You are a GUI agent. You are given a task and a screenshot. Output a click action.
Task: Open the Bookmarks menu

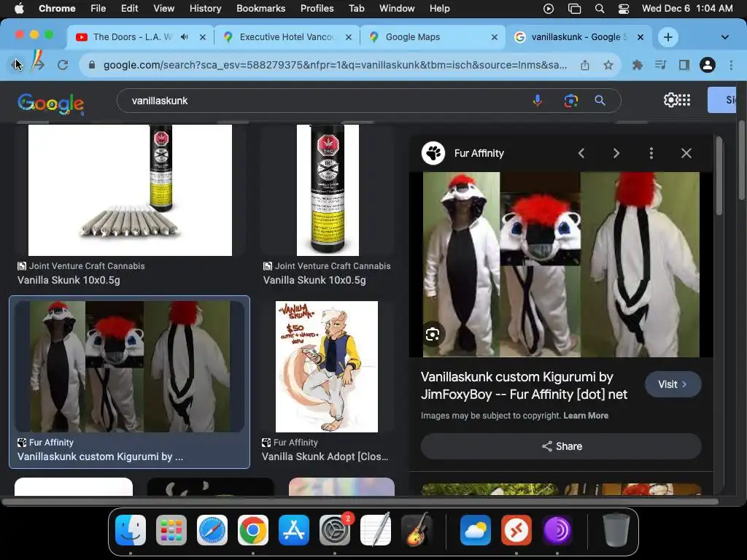click(260, 9)
